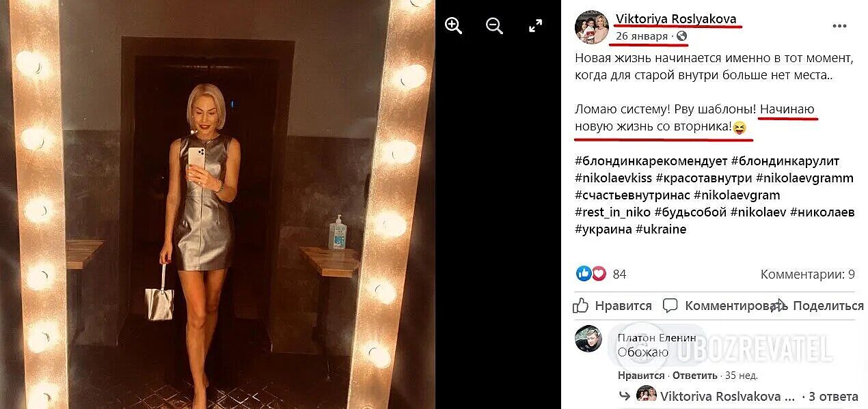This screenshot has width=868, height=409.
Task: Share the post via Поделиться
Action: pyautogui.click(x=817, y=305)
